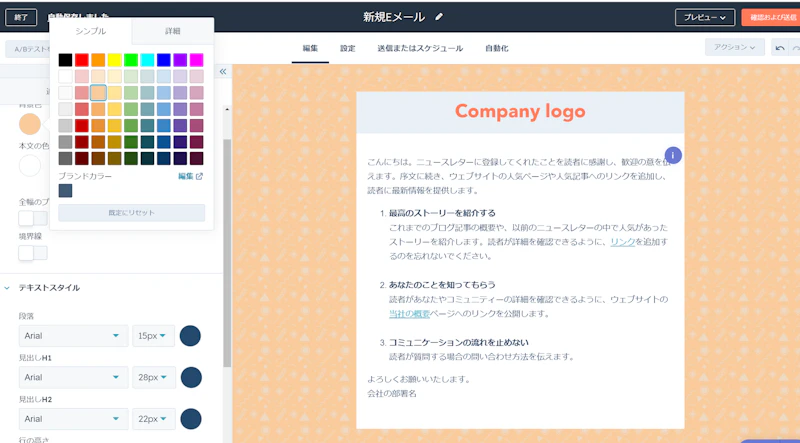800x443 pixels.
Task: Toggle the 全幅 switch
Action: pos(33,218)
